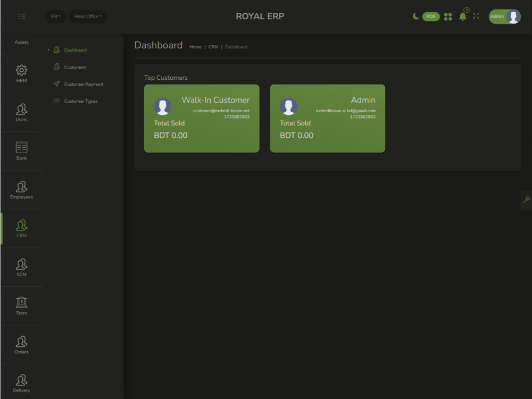Open the Admin user profile menu
This screenshot has width=532, height=399.
(504, 16)
